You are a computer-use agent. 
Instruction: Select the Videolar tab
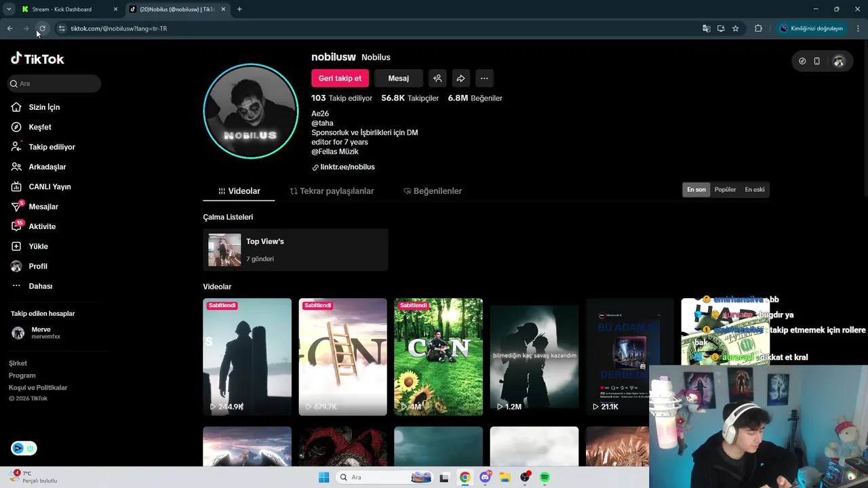click(239, 191)
